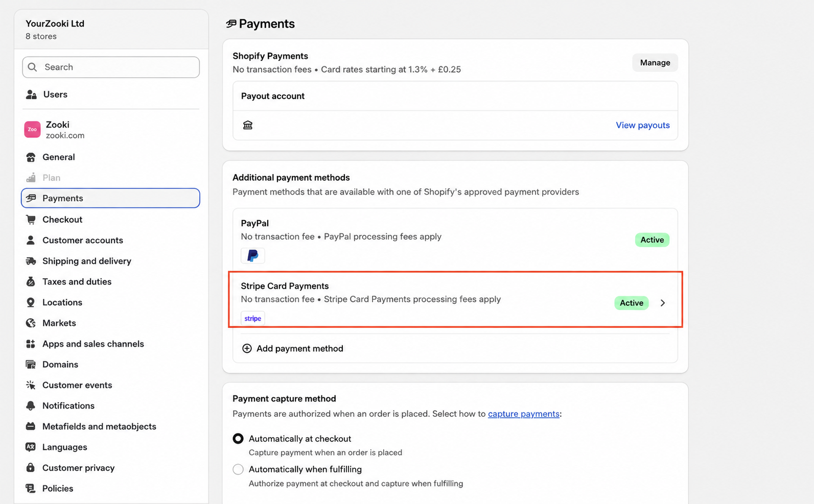Click the Stripe Card Payments title

285,286
